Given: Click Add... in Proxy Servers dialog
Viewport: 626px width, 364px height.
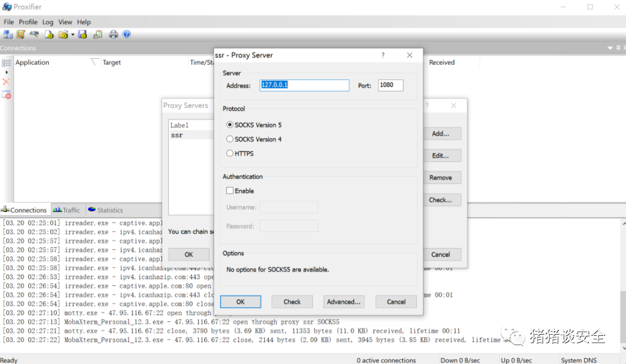Looking at the screenshot, I should pos(441,134).
